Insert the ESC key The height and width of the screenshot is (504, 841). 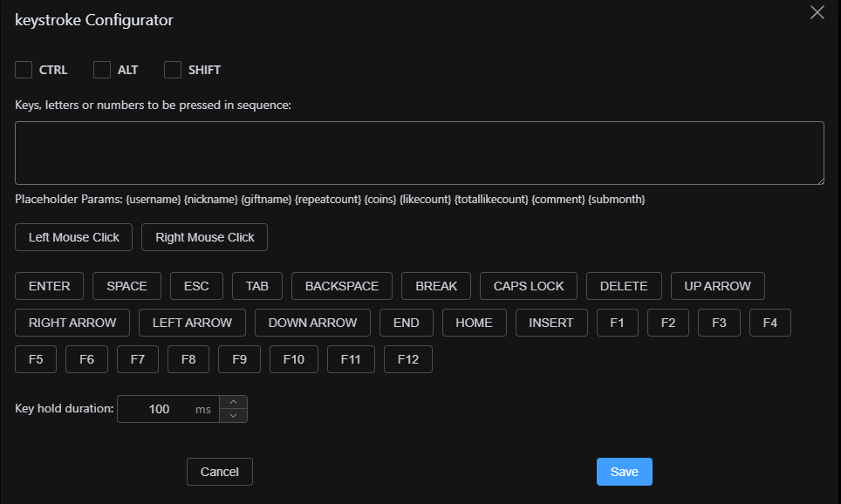tap(196, 286)
